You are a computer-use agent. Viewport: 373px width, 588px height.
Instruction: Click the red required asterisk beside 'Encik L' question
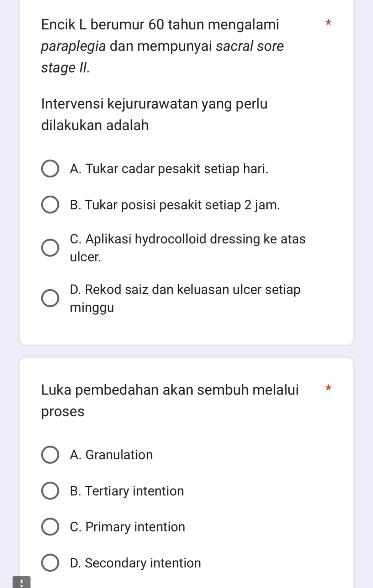328,24
